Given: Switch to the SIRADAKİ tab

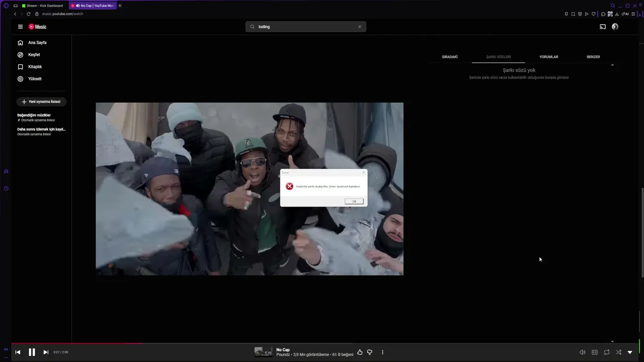Looking at the screenshot, I should 450,57.
